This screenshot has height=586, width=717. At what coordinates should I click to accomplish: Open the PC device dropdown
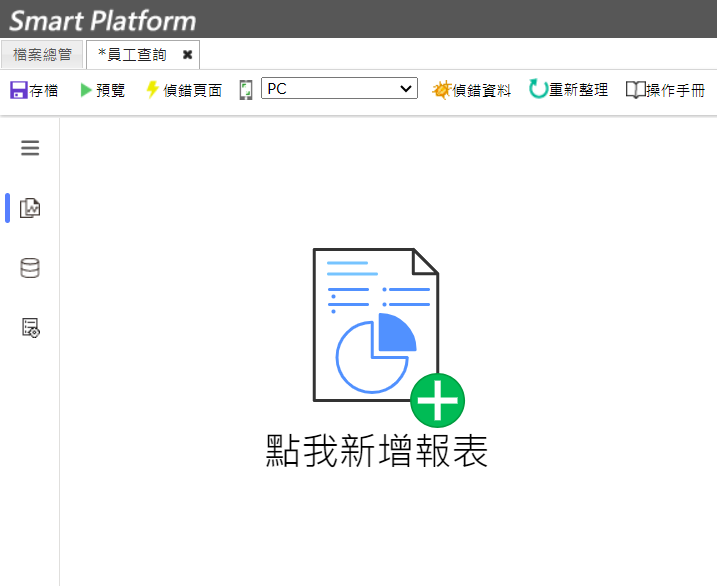point(339,88)
